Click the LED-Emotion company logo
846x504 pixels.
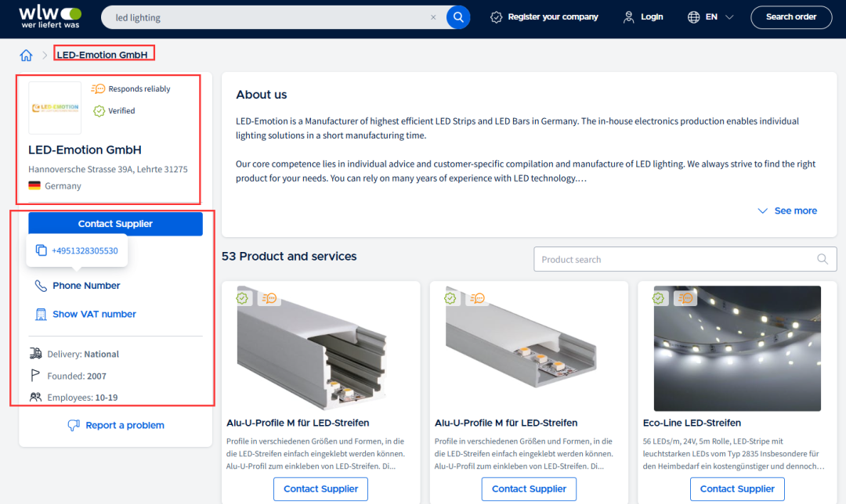click(55, 108)
